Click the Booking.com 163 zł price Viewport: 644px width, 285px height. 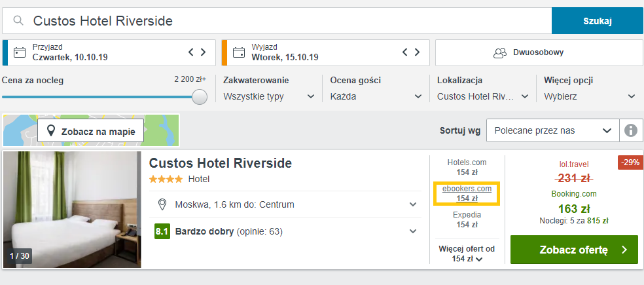[574, 208]
